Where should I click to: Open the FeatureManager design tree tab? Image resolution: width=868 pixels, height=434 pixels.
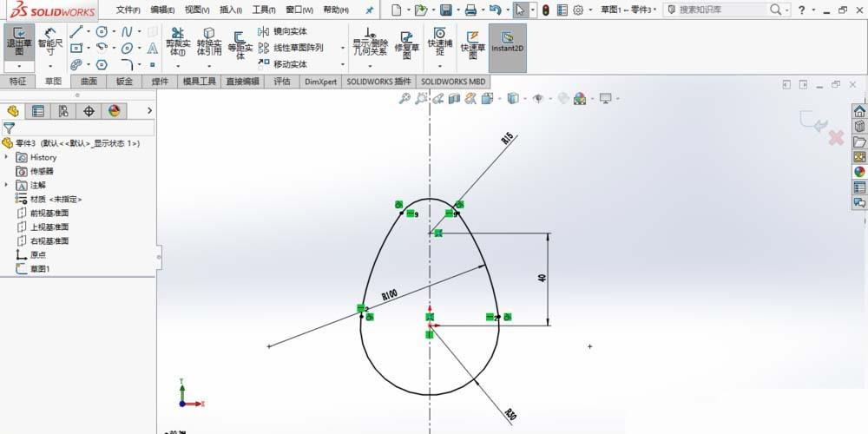13,111
